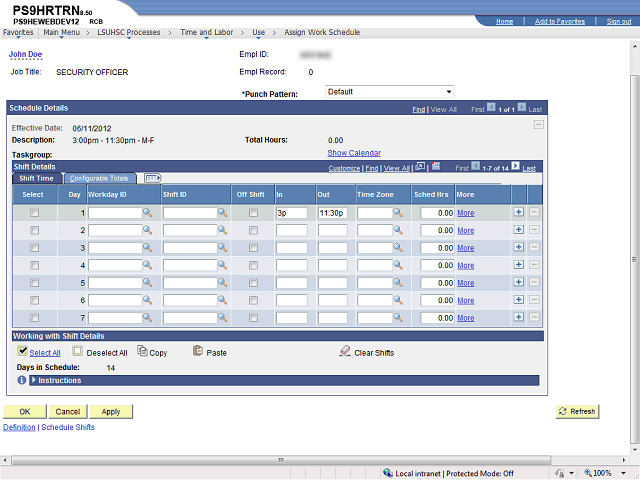
Task: Click the Time Zone lookup icon for day 1
Action: pyautogui.click(x=400, y=213)
